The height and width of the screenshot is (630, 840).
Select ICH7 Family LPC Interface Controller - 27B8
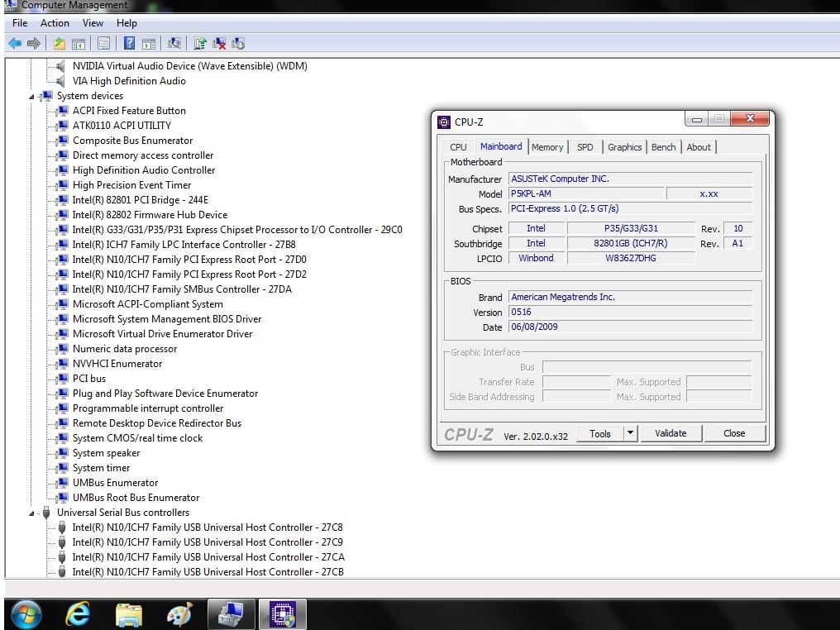tap(184, 245)
